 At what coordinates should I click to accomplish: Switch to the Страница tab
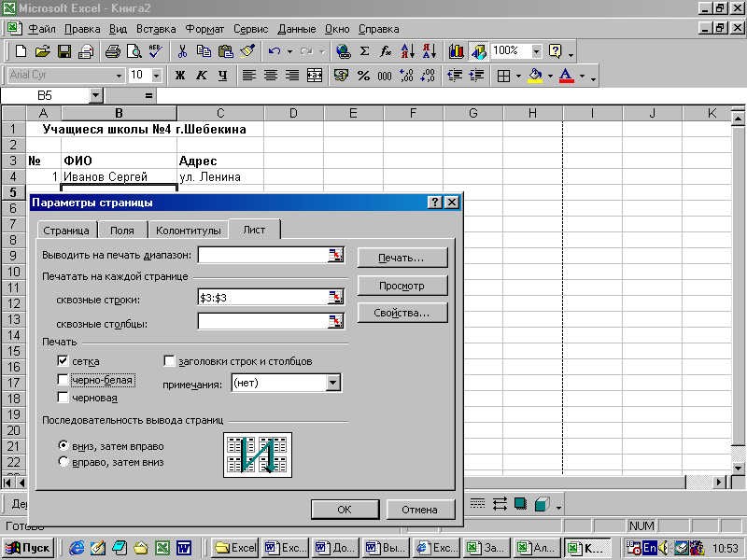pos(66,231)
